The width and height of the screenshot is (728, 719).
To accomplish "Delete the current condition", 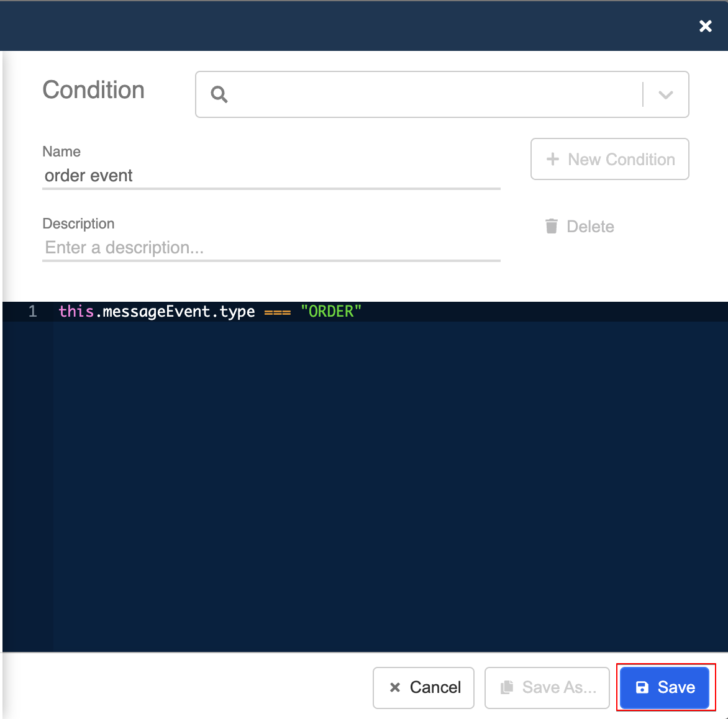I will pos(578,226).
